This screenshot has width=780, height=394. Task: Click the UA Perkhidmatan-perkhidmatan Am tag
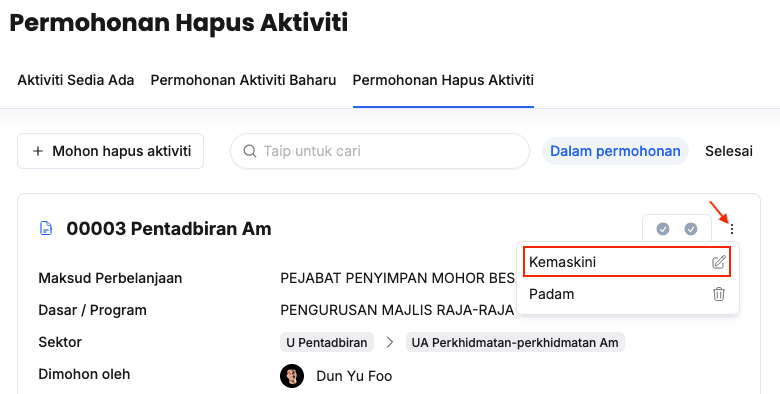pos(515,342)
